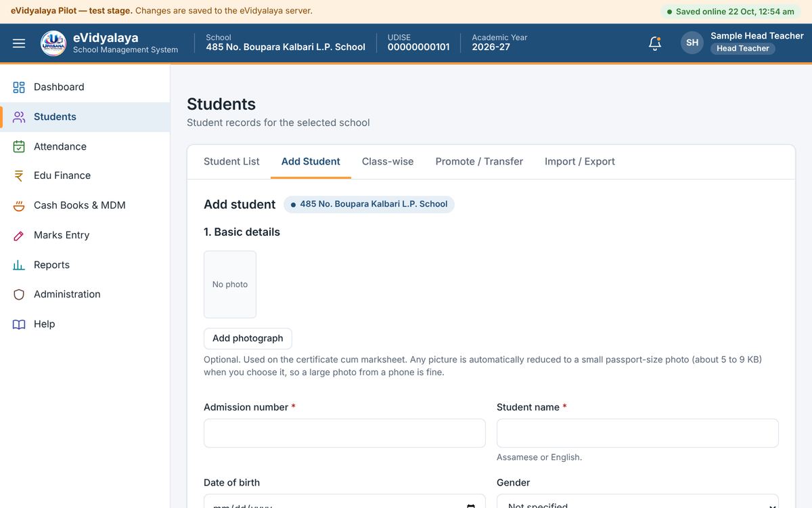
Task: Go to Dashboard in the sidebar
Action: [x=85, y=87]
